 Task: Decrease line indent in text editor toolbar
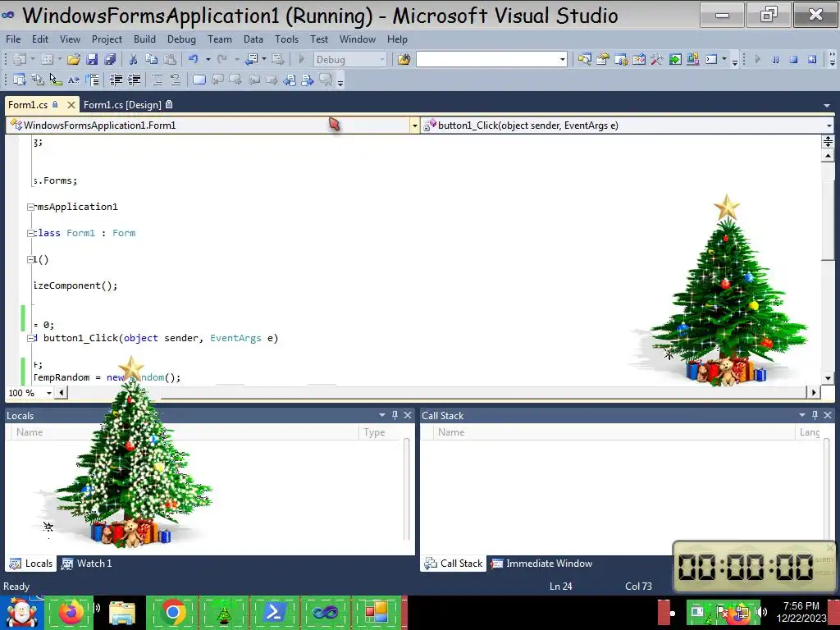coord(116,80)
